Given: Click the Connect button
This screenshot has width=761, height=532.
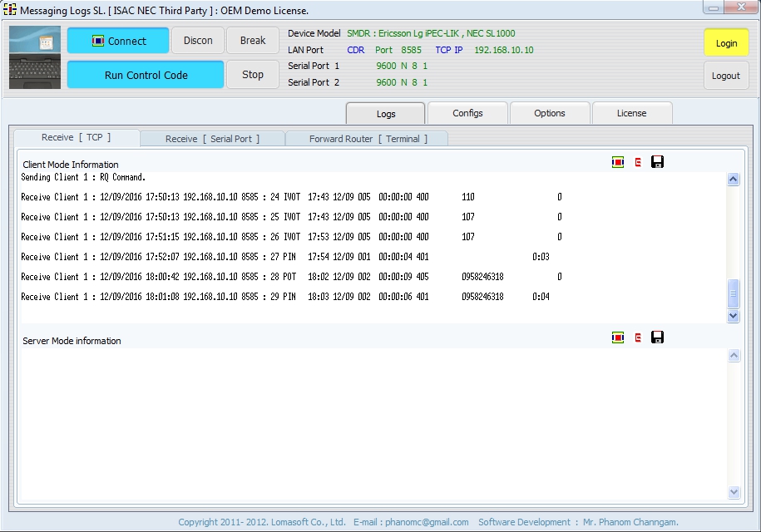Looking at the screenshot, I should tap(118, 41).
